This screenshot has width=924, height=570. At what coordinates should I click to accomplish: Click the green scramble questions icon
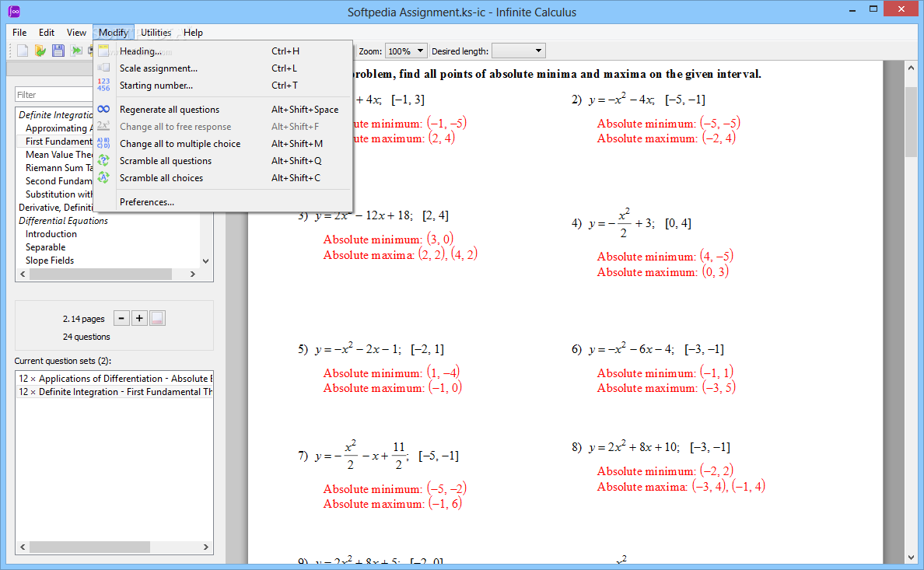coord(103,160)
